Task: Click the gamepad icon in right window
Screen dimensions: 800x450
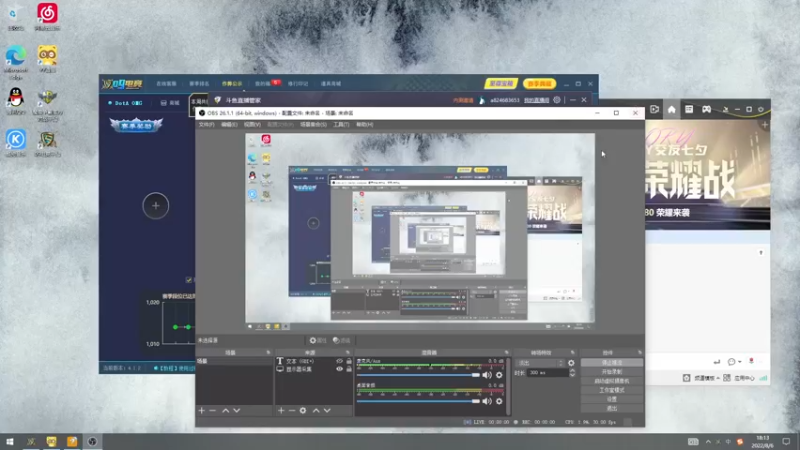Action: [x=707, y=109]
